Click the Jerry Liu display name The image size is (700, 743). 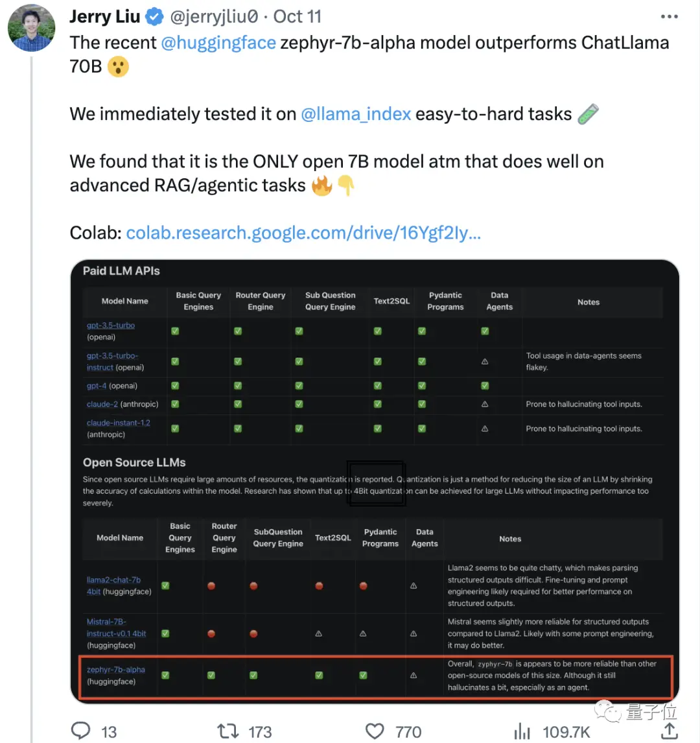(104, 17)
